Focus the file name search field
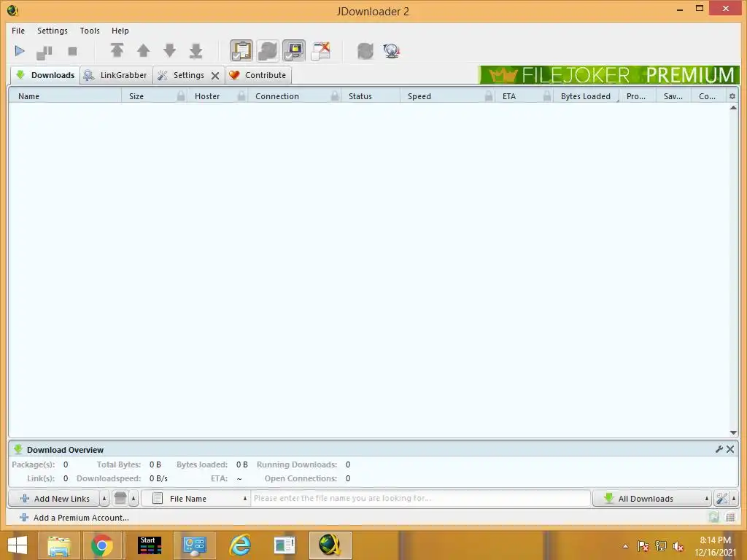This screenshot has height=560, width=747. [420, 499]
